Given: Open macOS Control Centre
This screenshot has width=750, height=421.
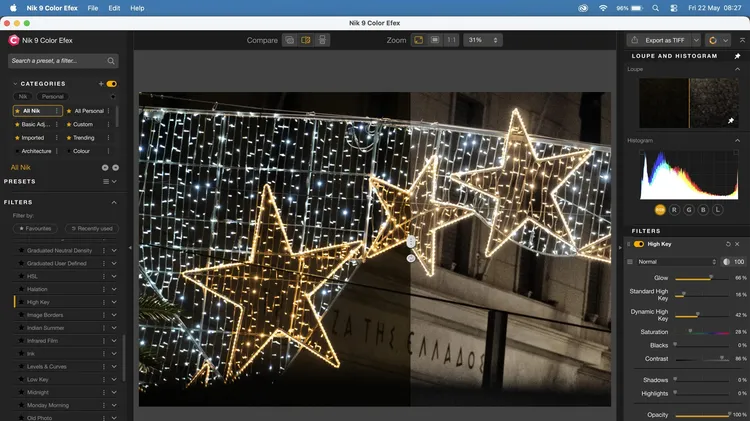Looking at the screenshot, I should pos(673,8).
